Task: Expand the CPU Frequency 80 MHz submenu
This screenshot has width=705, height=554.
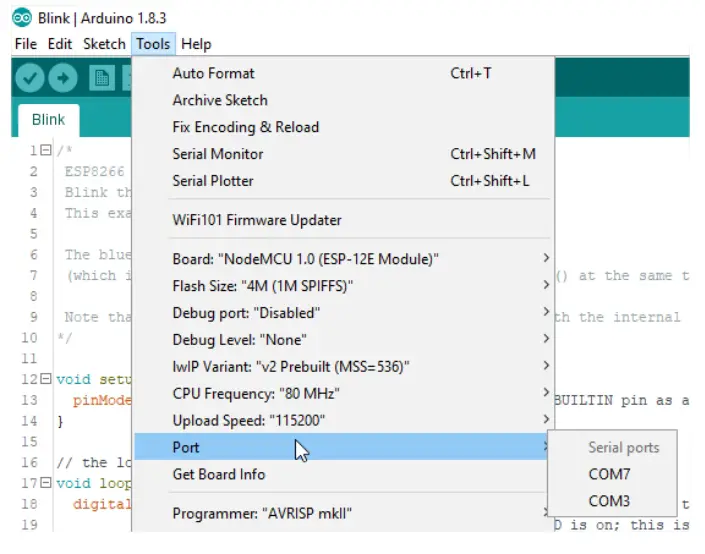Action: coord(344,394)
